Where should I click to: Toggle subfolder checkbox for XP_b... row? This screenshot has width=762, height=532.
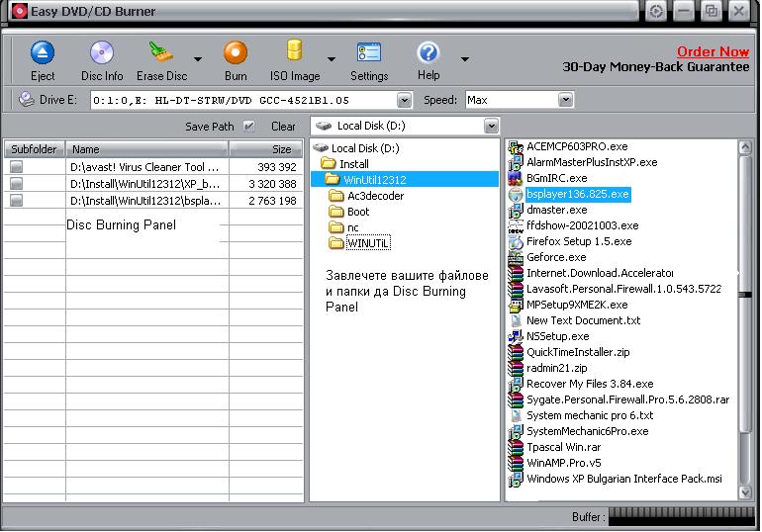[16, 184]
